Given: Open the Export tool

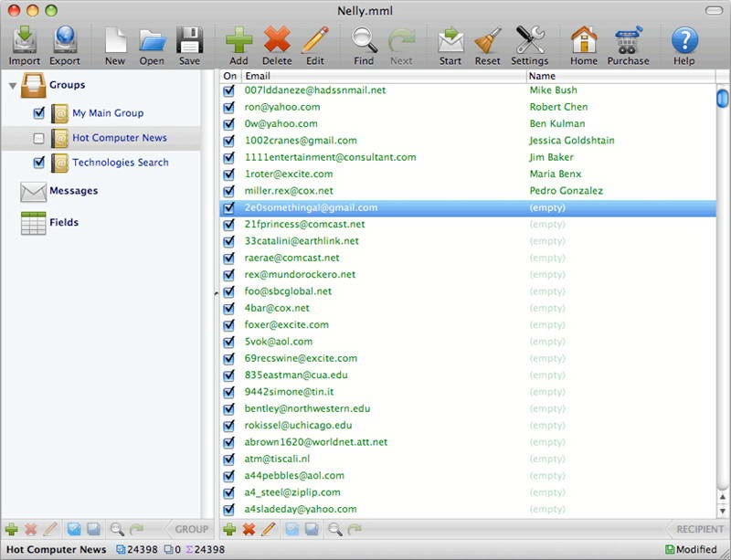Looking at the screenshot, I should [x=65, y=41].
